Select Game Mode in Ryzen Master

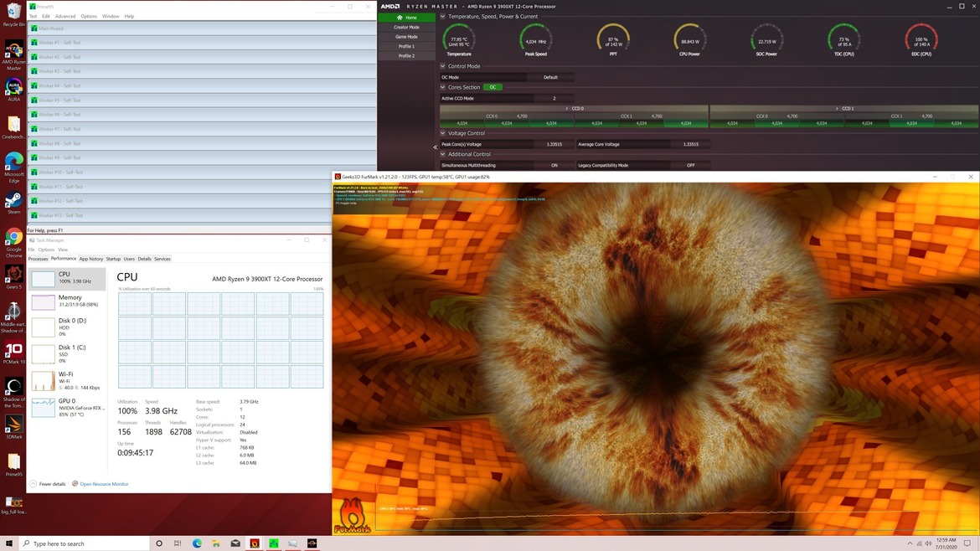point(407,37)
